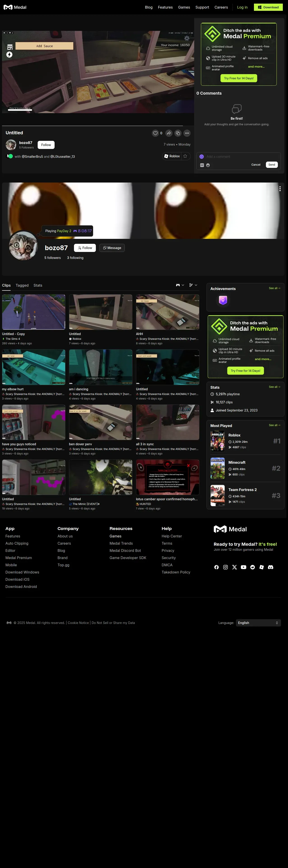
Task: See all Achievements
Action: click(x=274, y=288)
